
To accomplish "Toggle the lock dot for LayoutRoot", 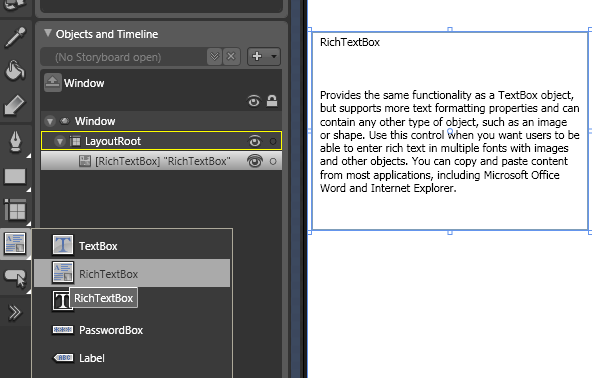I will pyautogui.click(x=273, y=141).
